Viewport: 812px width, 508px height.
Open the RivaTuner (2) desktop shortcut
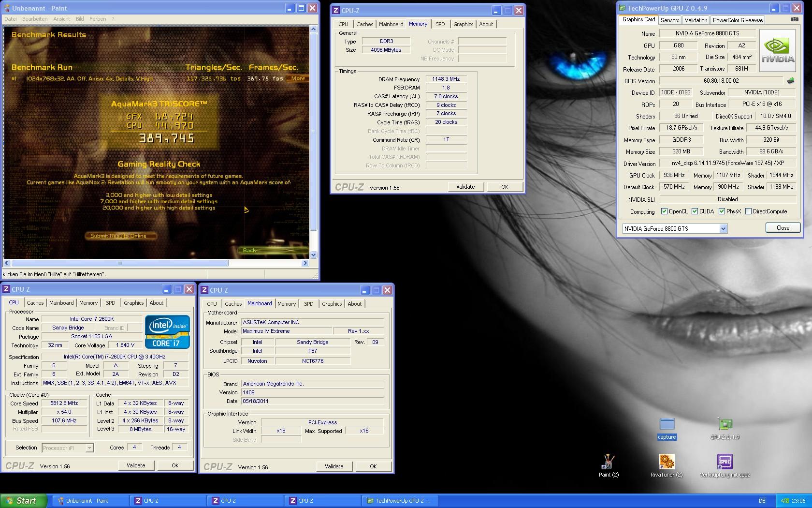coord(667,465)
